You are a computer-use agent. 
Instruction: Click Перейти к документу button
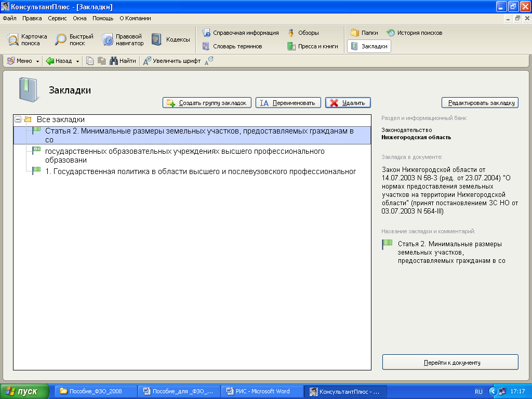(450, 362)
